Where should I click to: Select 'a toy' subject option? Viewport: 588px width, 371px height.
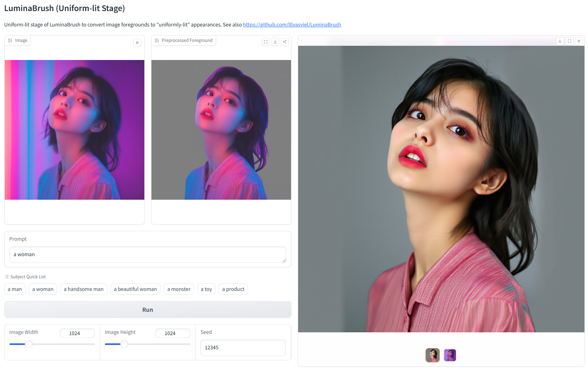(206, 289)
